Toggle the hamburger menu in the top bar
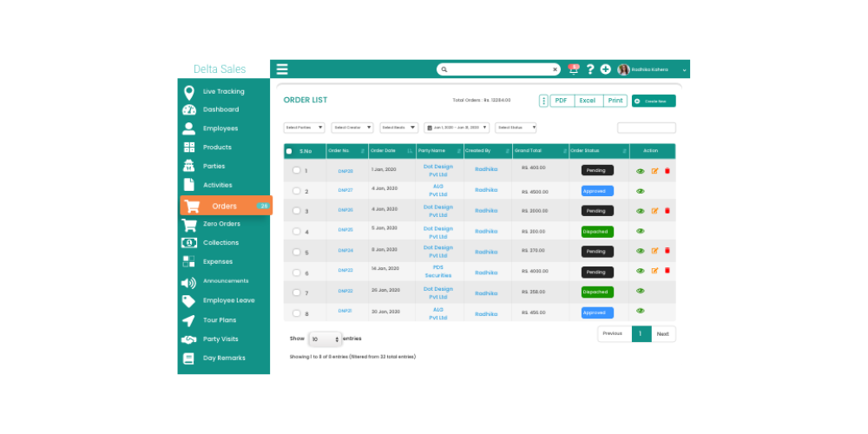Image resolution: width=868 pixels, height=434 pixels. pyautogui.click(x=282, y=69)
